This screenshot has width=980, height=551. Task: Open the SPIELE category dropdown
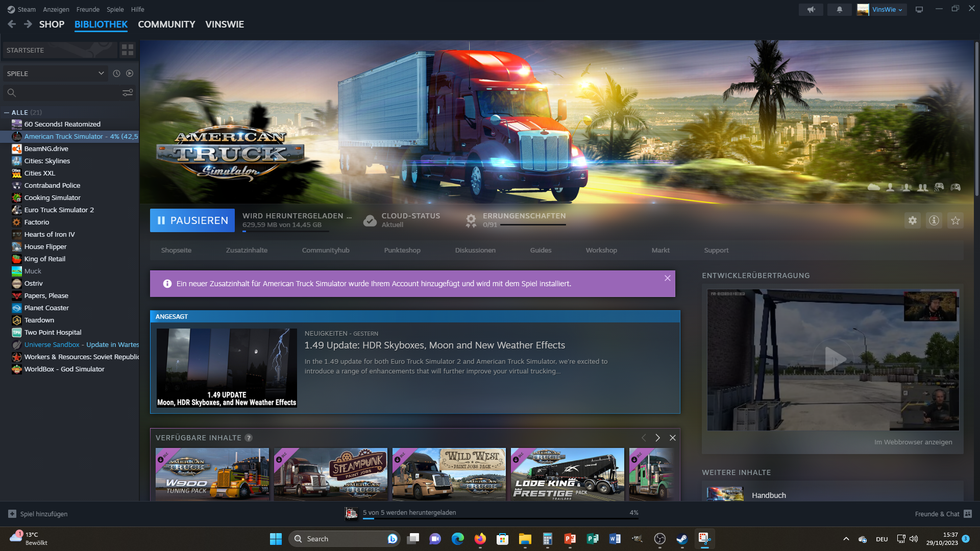tap(55, 73)
